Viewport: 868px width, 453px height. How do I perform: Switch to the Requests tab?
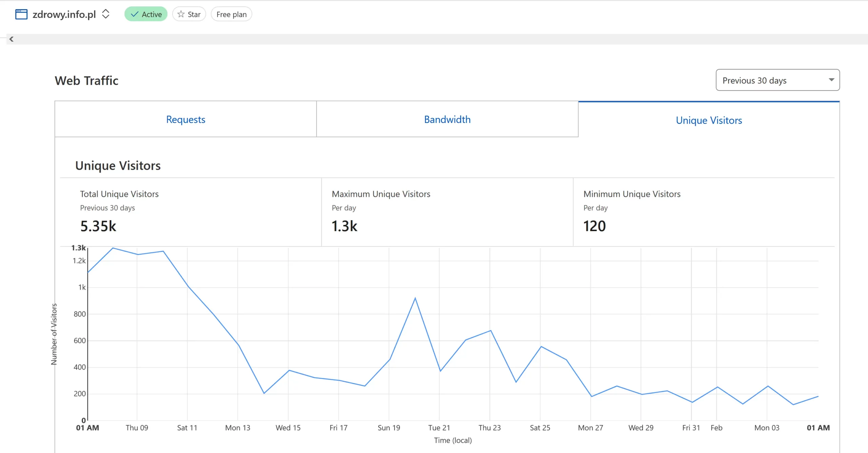point(185,119)
